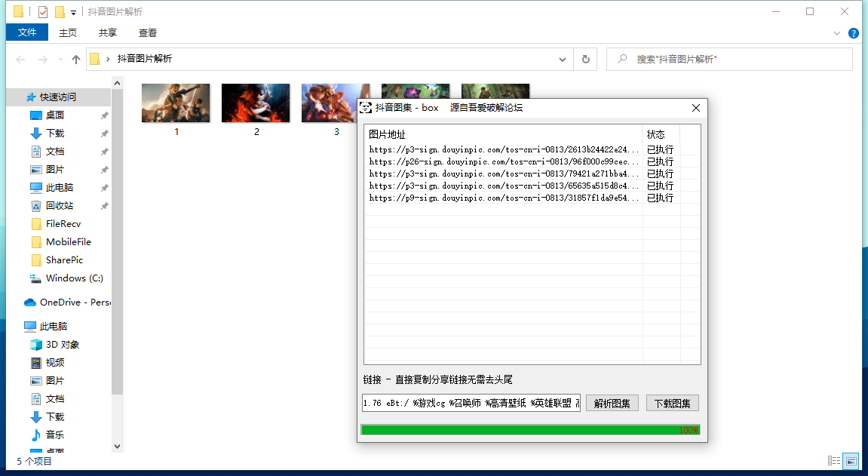
Task: Open pinned 桌面 under quick access
Action: point(55,115)
